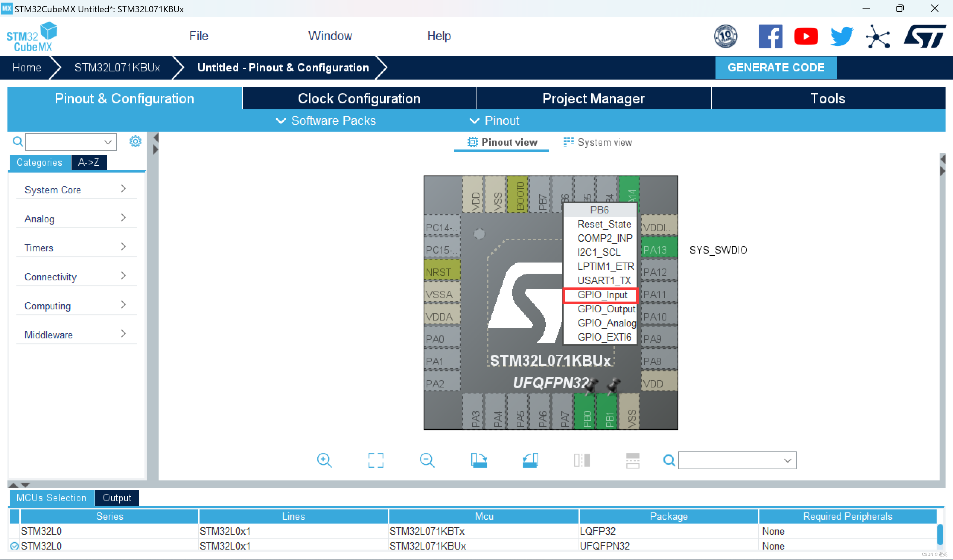Click the pin search field below chip
The width and height of the screenshot is (953, 560).
[x=732, y=460]
